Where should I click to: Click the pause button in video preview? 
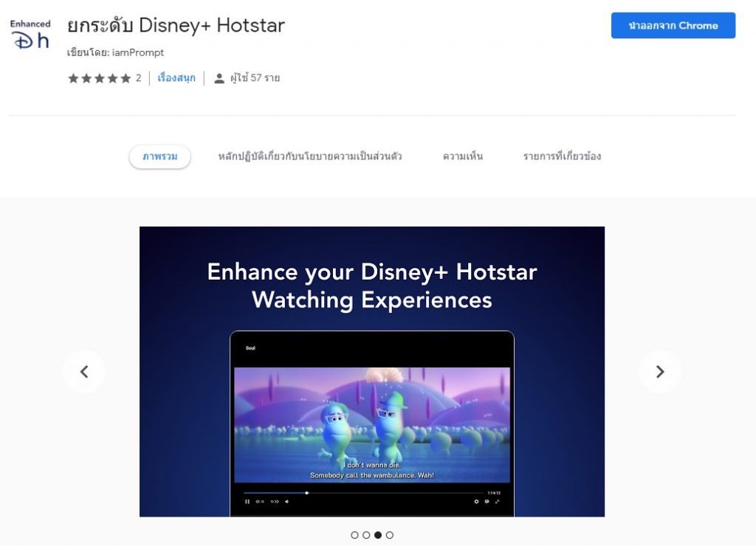click(247, 502)
